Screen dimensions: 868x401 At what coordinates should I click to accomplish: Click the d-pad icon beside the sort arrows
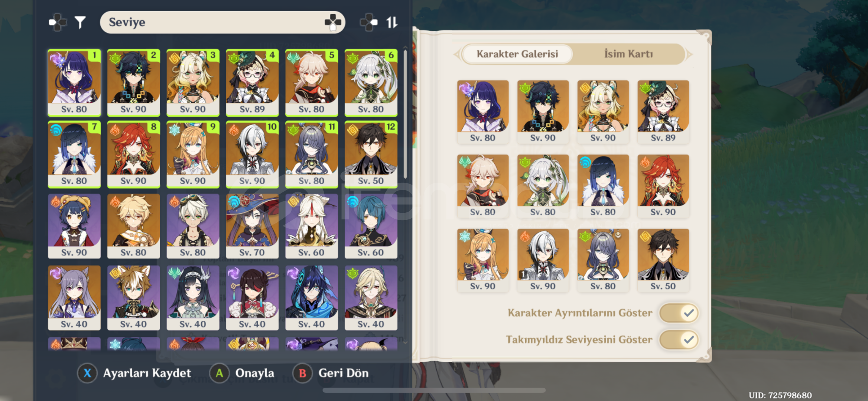(x=369, y=22)
